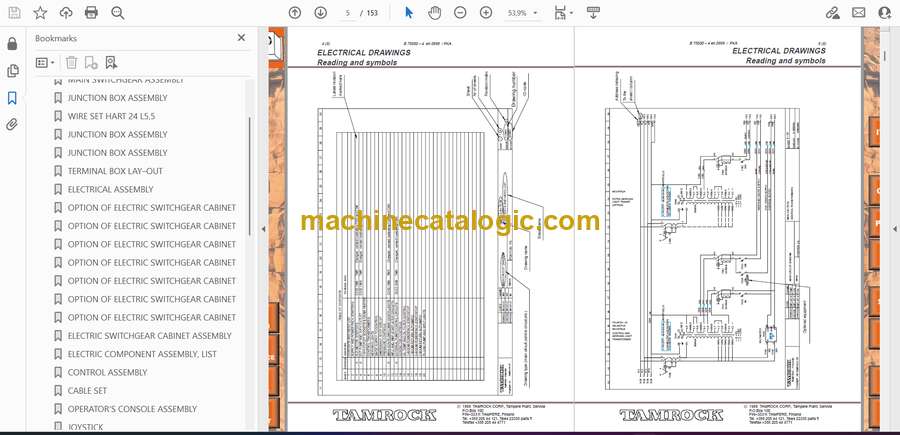Collapse the left navigation pane arrow
The image size is (900, 435).
(263, 229)
